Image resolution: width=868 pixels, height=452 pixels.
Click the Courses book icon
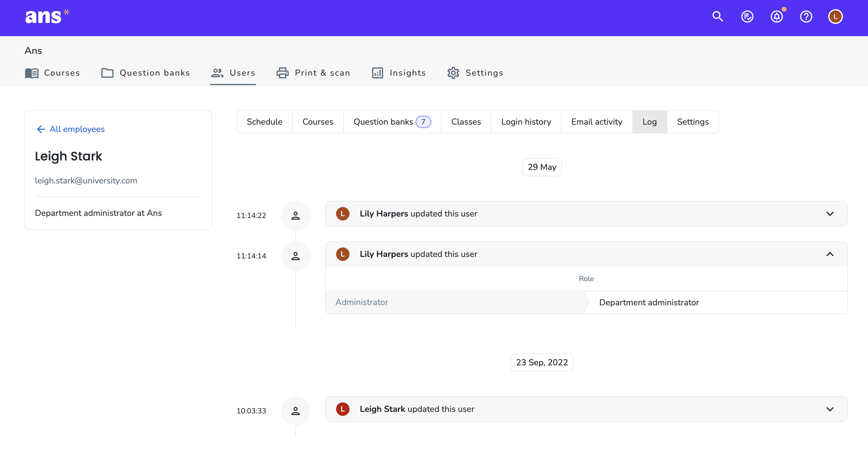(32, 73)
